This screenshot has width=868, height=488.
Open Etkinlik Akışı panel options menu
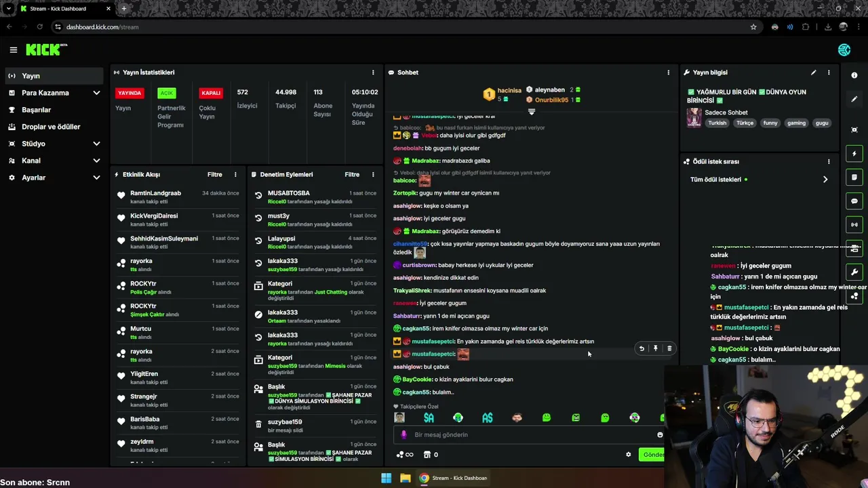[x=235, y=174]
